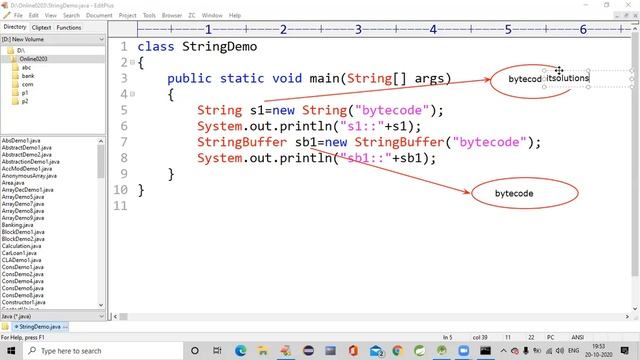Switch to Eclipse from the taskbar

(309, 351)
